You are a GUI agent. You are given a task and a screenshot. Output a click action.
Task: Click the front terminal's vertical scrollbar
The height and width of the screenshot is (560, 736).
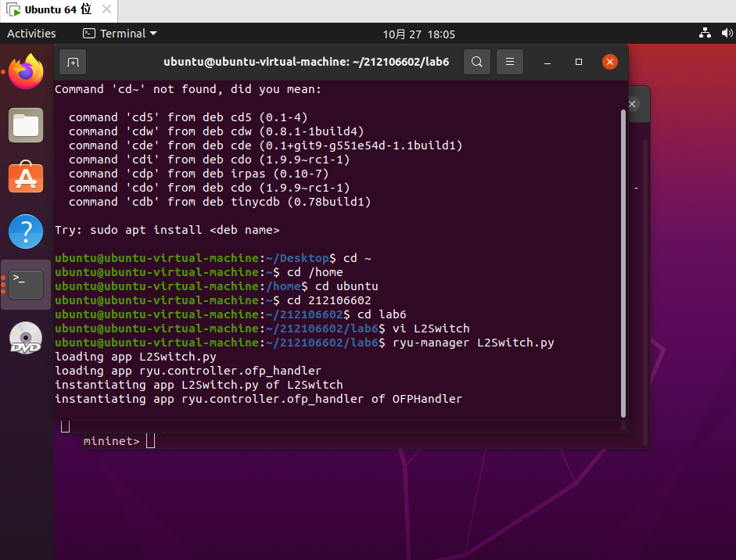pyautogui.click(x=623, y=263)
